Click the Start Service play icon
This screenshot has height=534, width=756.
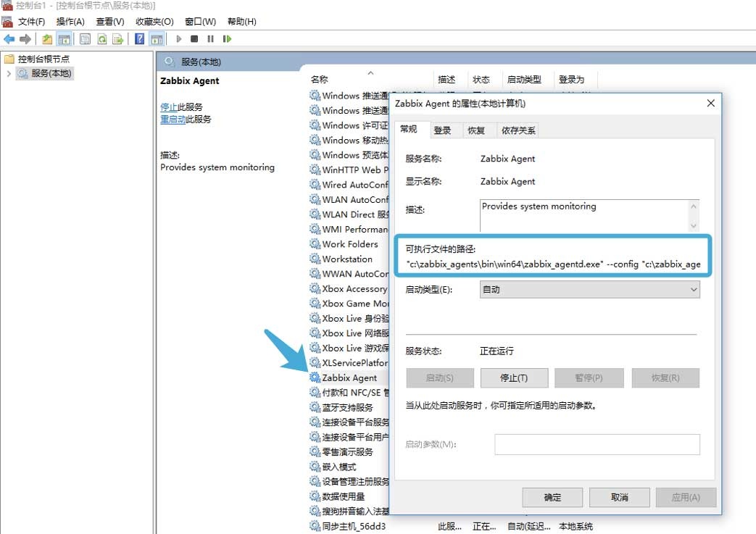(179, 39)
